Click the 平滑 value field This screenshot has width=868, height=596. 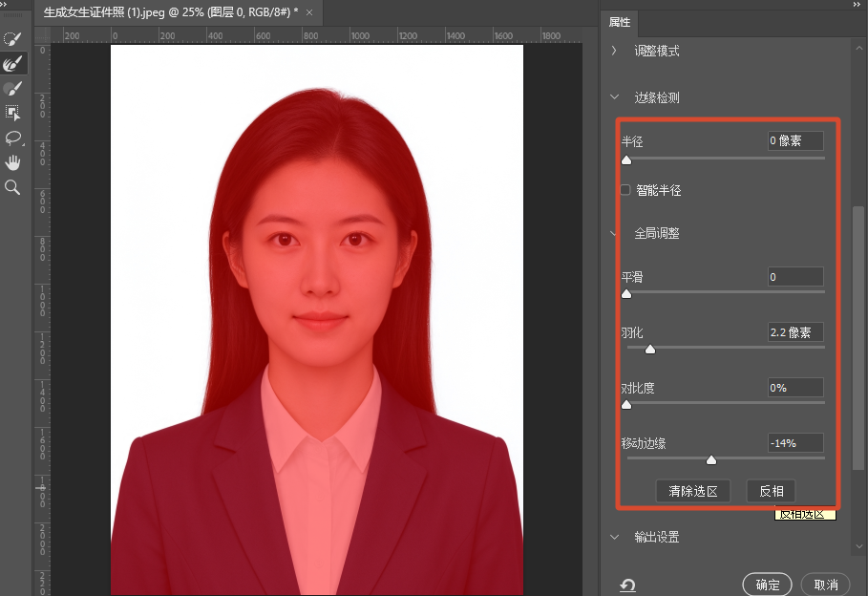pos(795,276)
